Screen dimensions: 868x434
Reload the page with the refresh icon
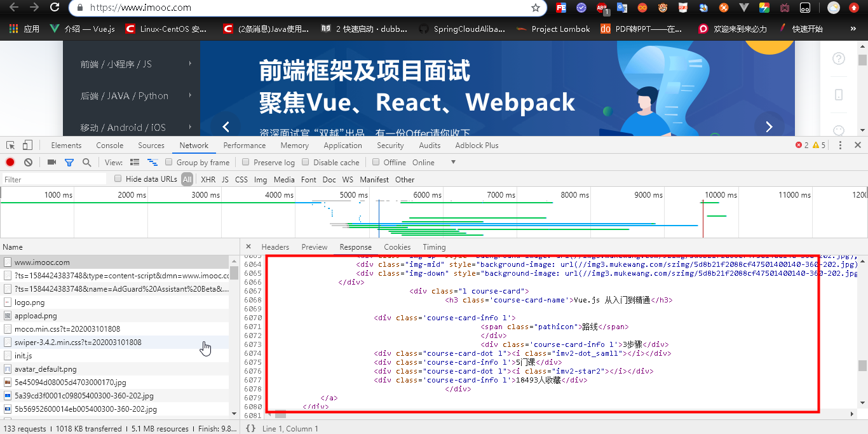coord(55,8)
